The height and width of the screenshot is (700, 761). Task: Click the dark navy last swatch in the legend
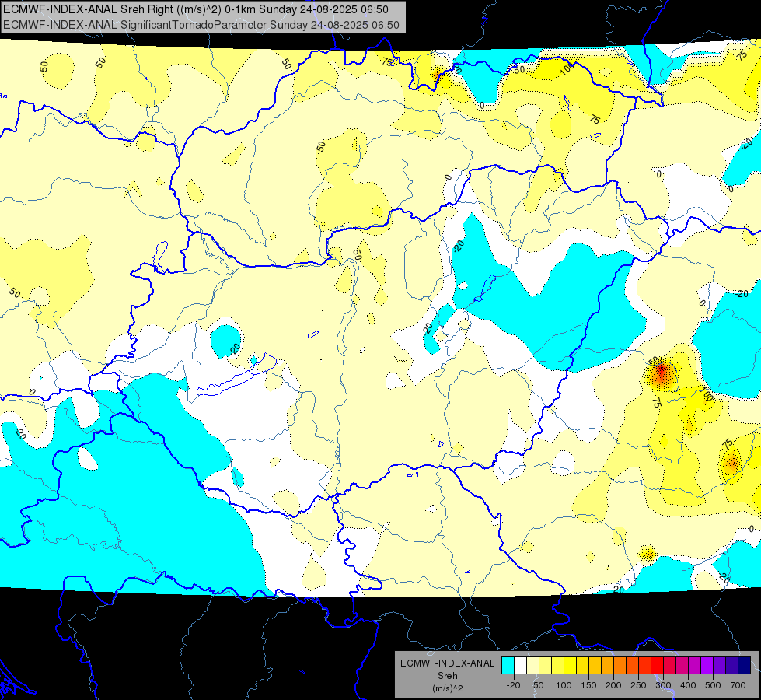[x=745, y=665]
